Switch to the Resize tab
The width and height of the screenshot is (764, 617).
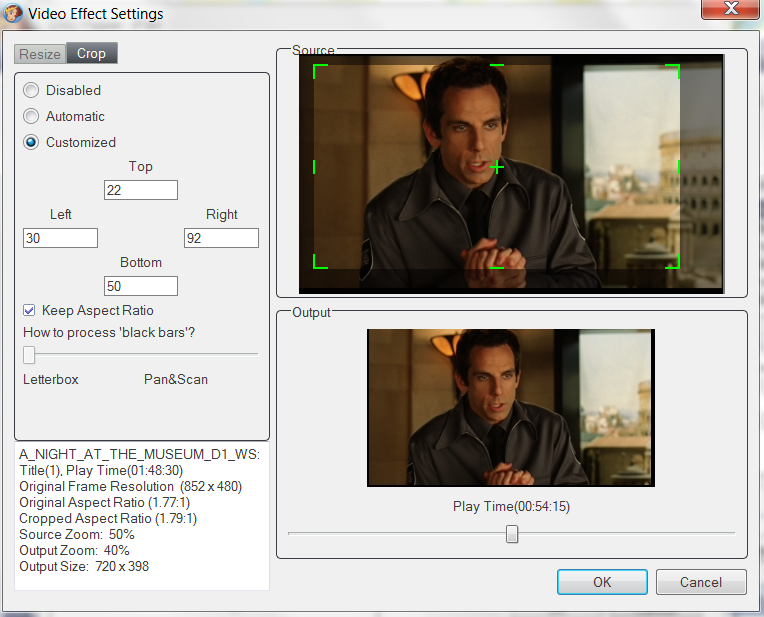click(x=39, y=53)
